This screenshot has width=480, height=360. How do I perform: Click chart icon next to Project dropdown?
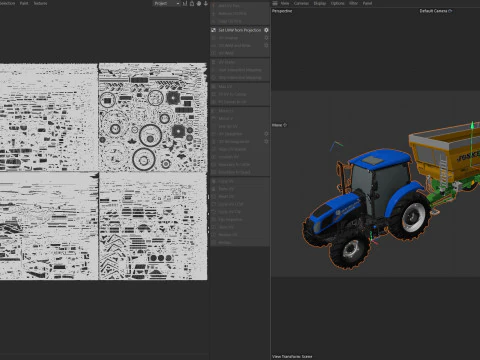[x=185, y=3]
